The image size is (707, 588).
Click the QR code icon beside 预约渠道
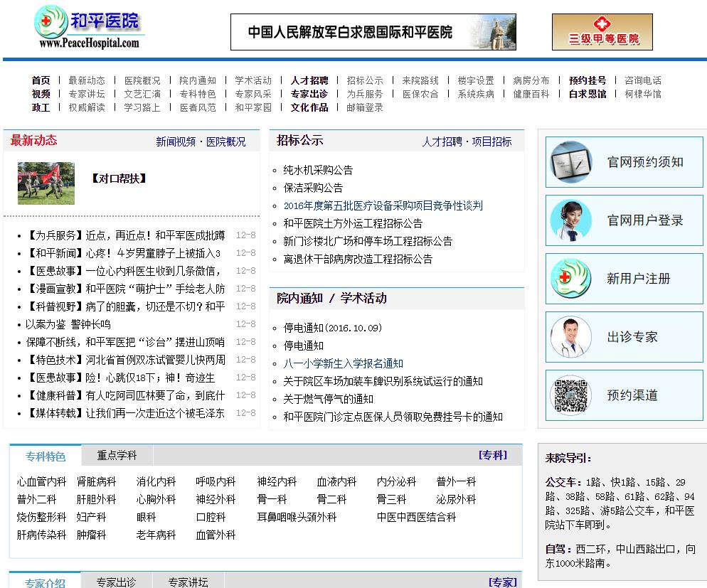click(x=570, y=395)
